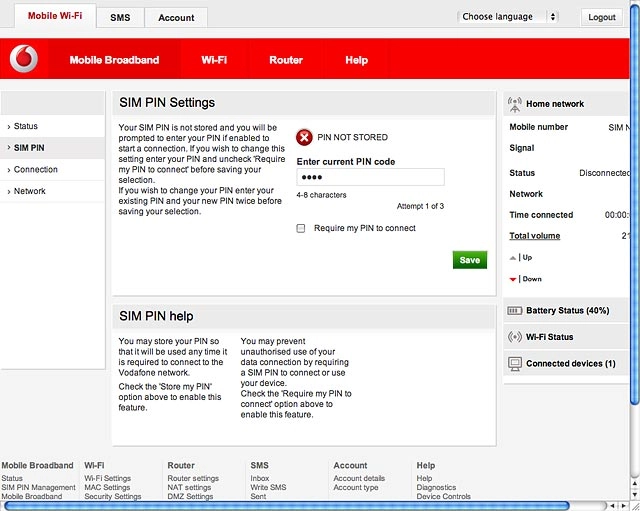Open the Total volume link

click(535, 236)
